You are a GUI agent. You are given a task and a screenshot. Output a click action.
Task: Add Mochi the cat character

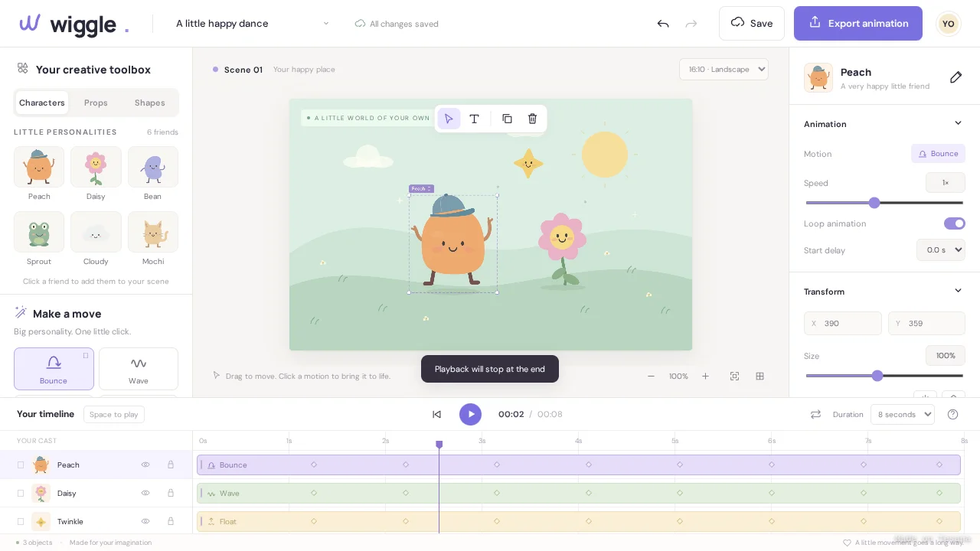153,232
